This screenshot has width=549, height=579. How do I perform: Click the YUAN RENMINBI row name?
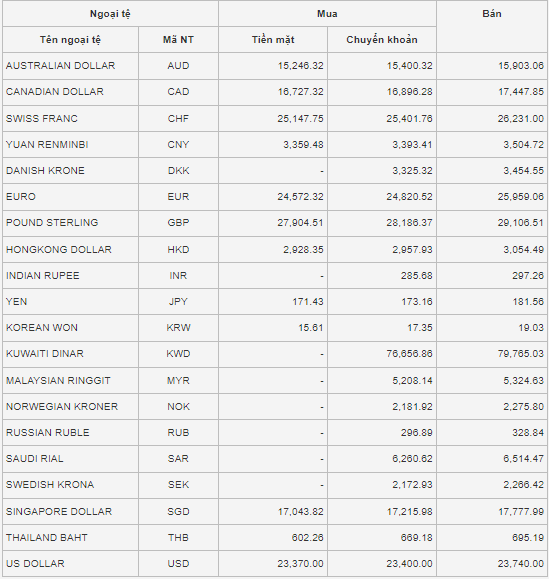tap(47, 144)
